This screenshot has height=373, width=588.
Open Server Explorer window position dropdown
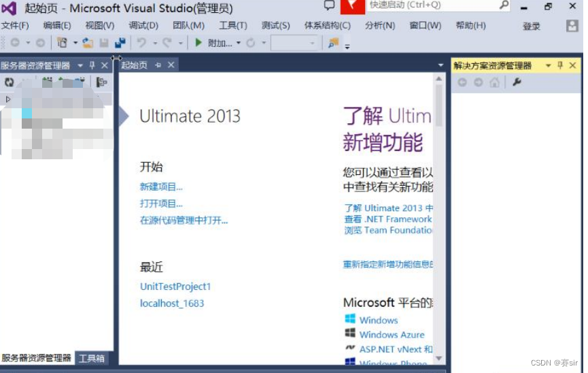[x=80, y=66]
